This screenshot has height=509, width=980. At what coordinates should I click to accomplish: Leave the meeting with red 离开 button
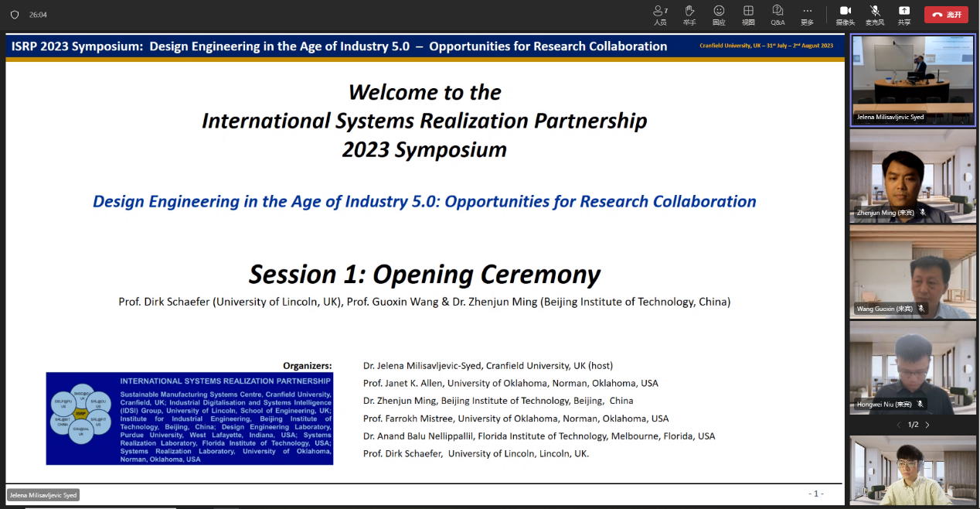point(946,15)
